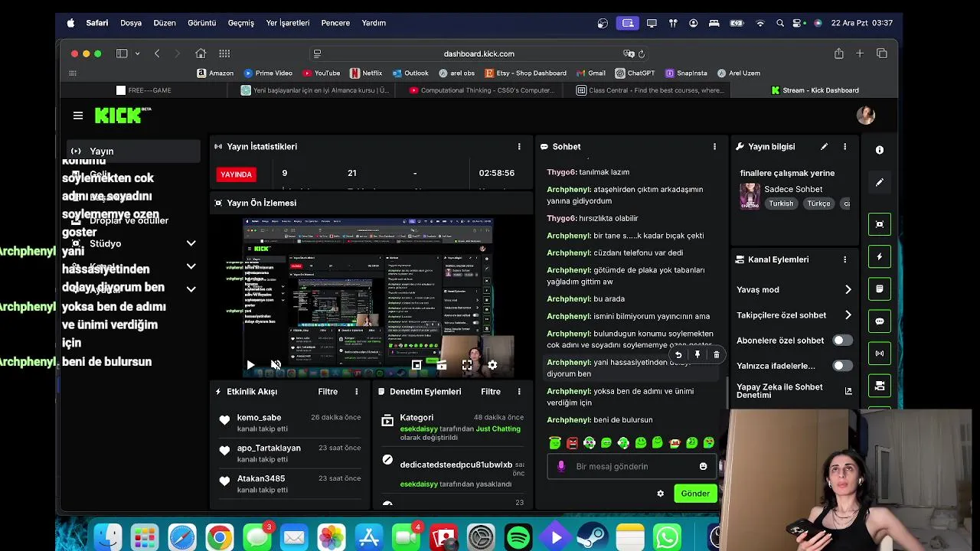This screenshot has width=980, height=551.
Task: Click the Turkish tag chip
Action: pos(781,204)
